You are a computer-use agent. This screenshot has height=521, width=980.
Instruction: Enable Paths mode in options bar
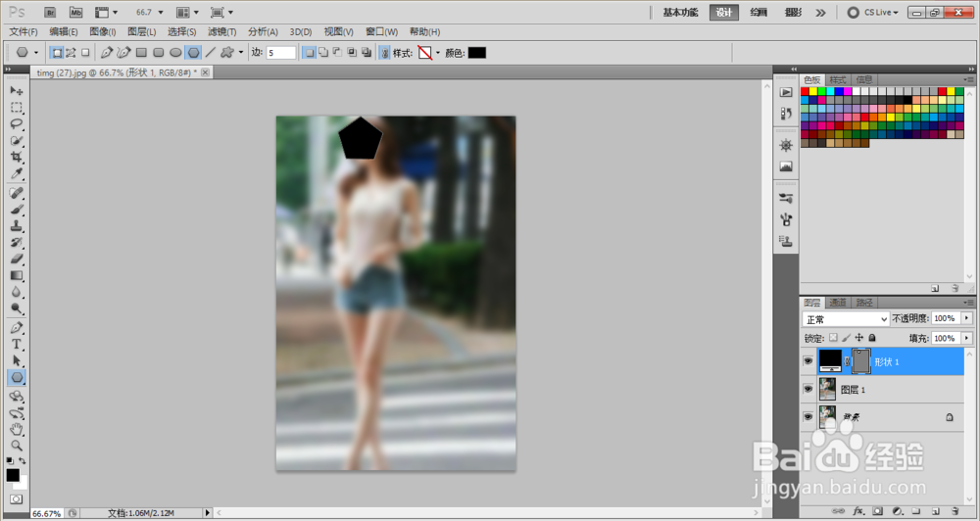click(x=72, y=53)
